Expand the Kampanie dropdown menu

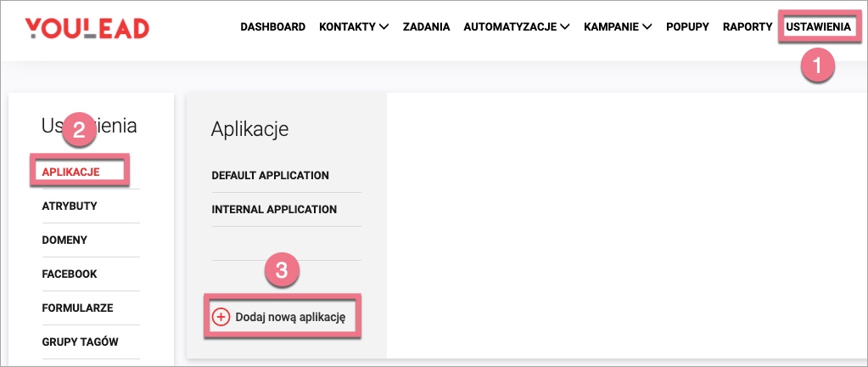pos(647,27)
